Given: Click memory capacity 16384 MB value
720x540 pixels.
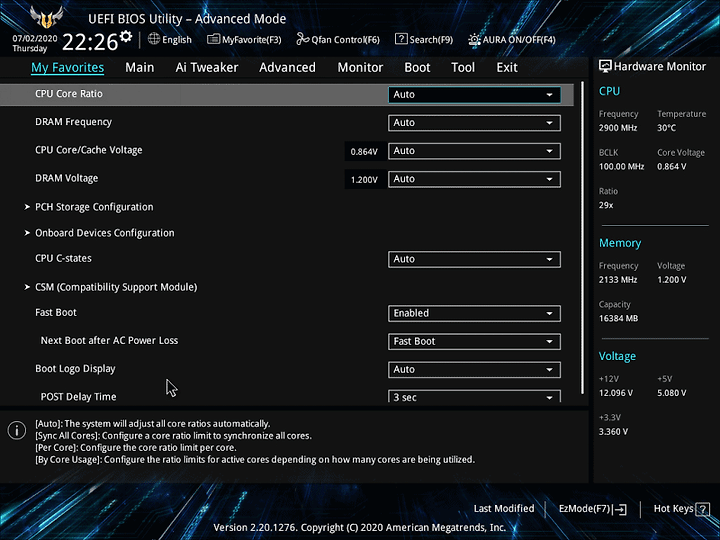Looking at the screenshot, I should tap(618, 318).
